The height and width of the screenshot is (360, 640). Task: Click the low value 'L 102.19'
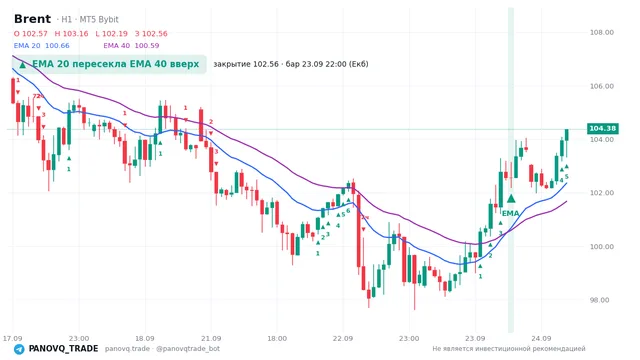click(111, 33)
